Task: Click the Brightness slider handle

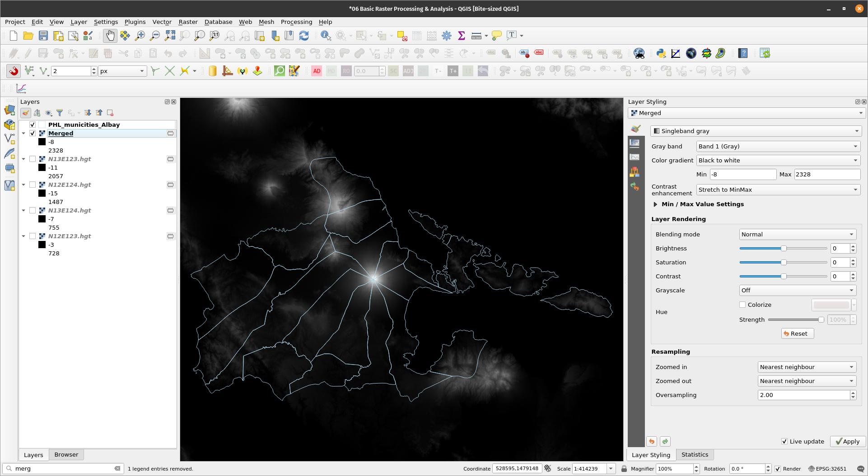Action: click(784, 249)
